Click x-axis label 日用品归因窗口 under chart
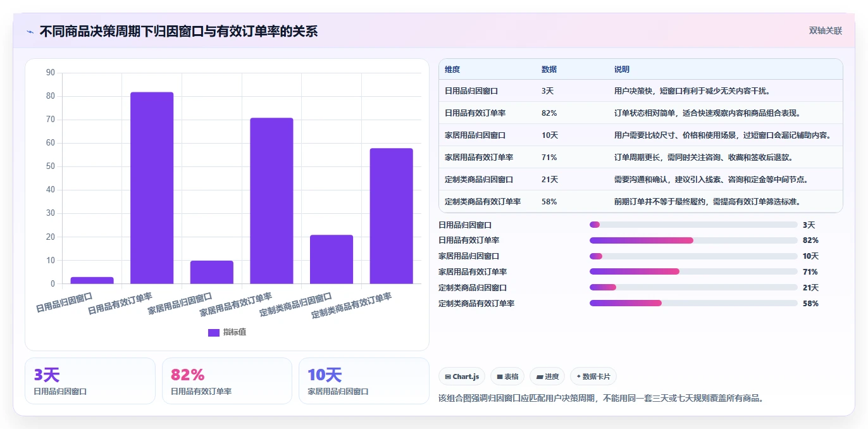Viewport: 868px width, 429px height. (x=65, y=302)
